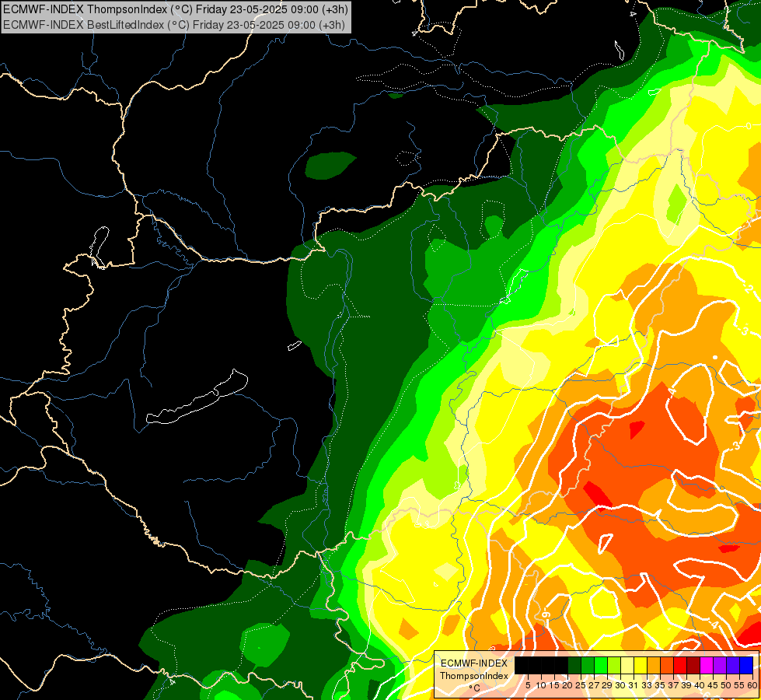Click the dark orange legend swatch for 35-37

tap(667, 665)
